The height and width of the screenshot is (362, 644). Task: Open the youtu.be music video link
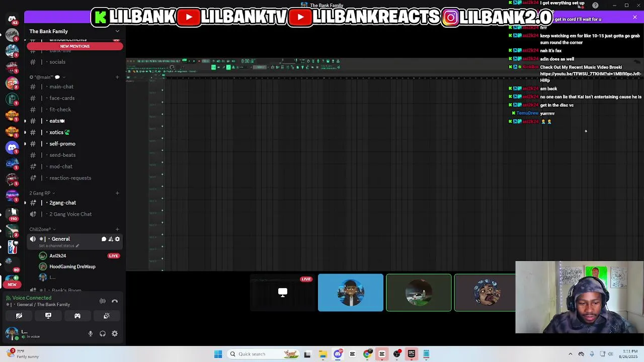point(591,76)
